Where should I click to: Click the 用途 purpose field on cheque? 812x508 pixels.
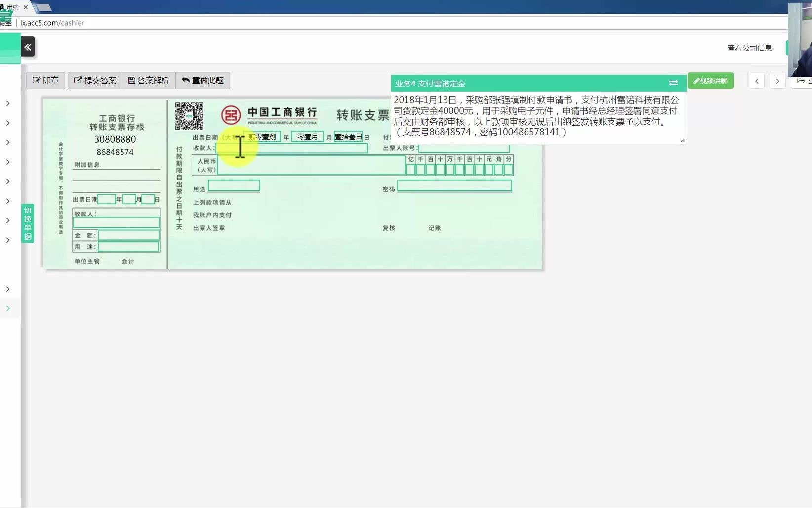point(234,186)
